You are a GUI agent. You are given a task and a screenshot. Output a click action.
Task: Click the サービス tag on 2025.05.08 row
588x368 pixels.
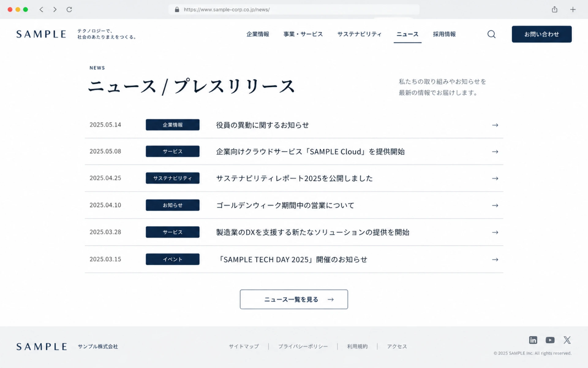pyautogui.click(x=172, y=151)
